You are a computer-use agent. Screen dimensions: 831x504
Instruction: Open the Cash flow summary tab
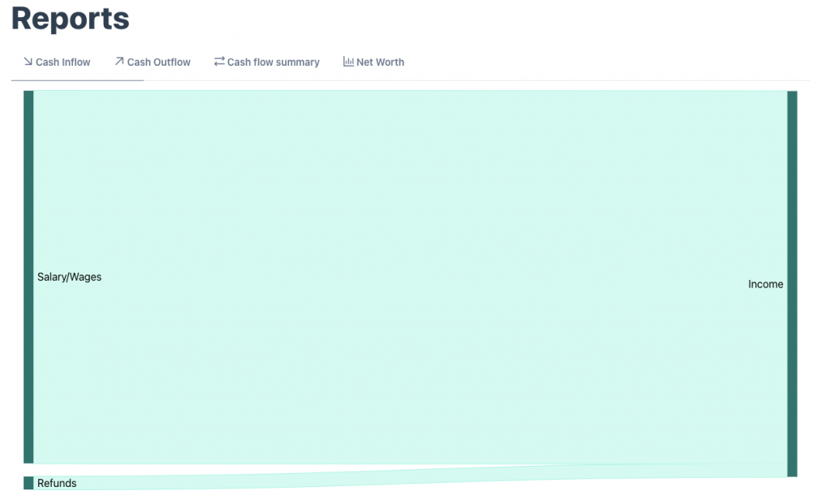click(266, 62)
